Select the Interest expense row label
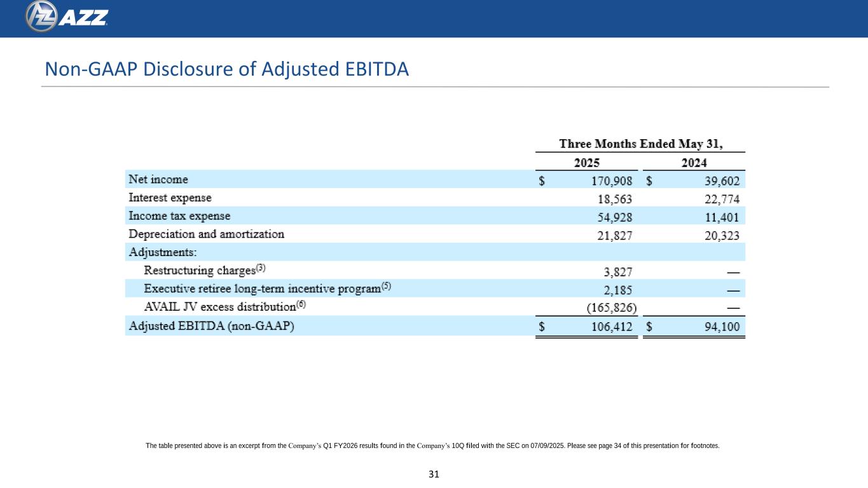 click(x=170, y=198)
